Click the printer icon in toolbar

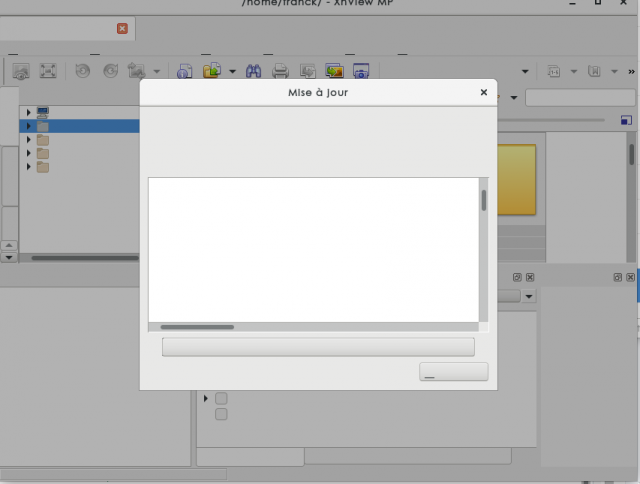click(x=280, y=71)
